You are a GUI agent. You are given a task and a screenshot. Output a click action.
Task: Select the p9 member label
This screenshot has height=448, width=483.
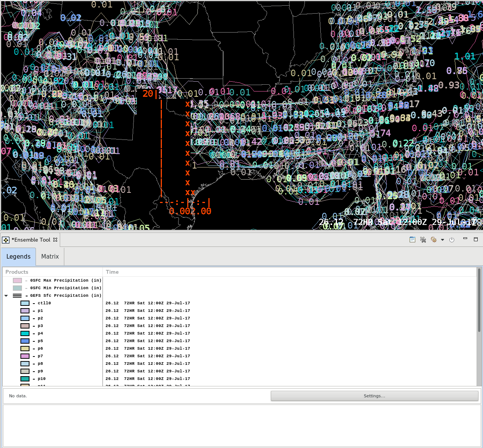[x=40, y=371]
